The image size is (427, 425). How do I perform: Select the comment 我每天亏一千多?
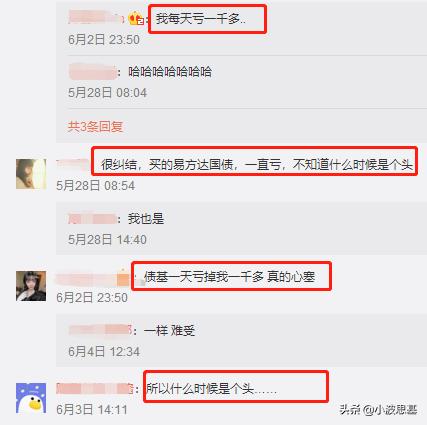(201, 19)
